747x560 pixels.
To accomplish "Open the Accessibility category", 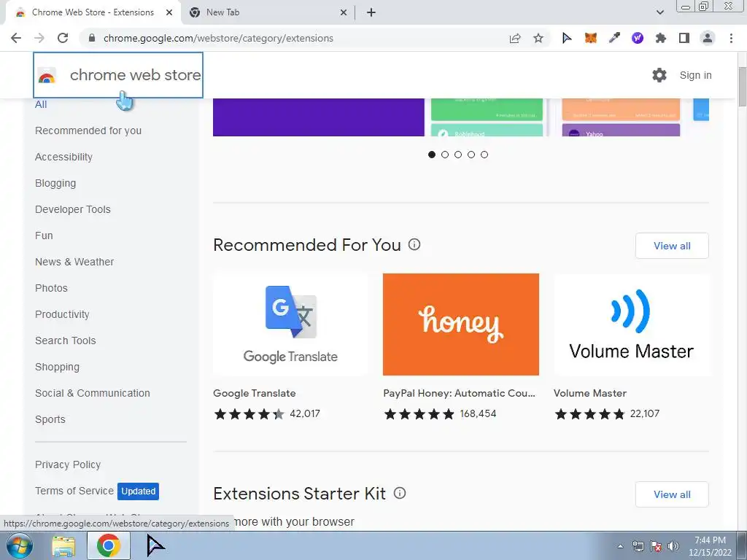I will click(x=64, y=157).
